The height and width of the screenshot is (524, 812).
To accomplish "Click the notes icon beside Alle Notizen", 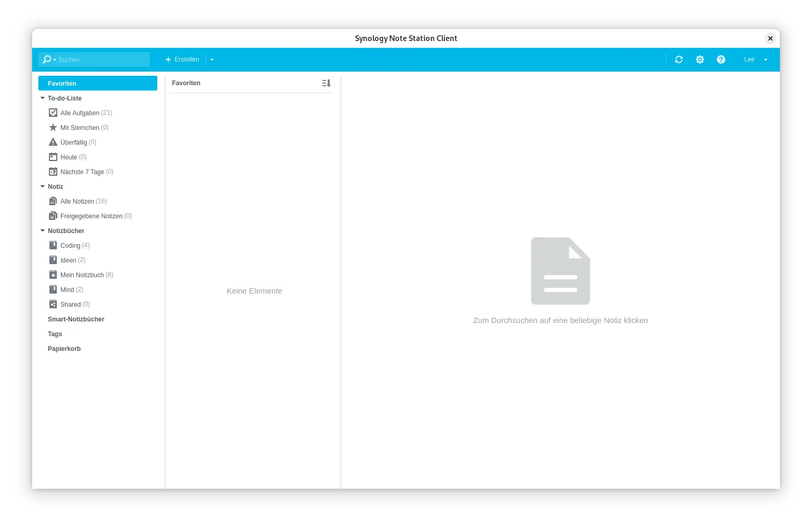I will (53, 201).
